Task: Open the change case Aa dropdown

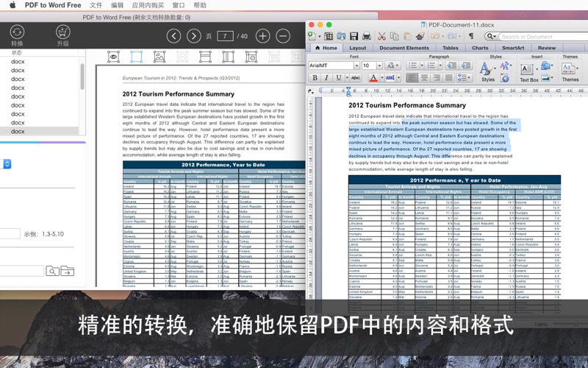Action: 392,66
